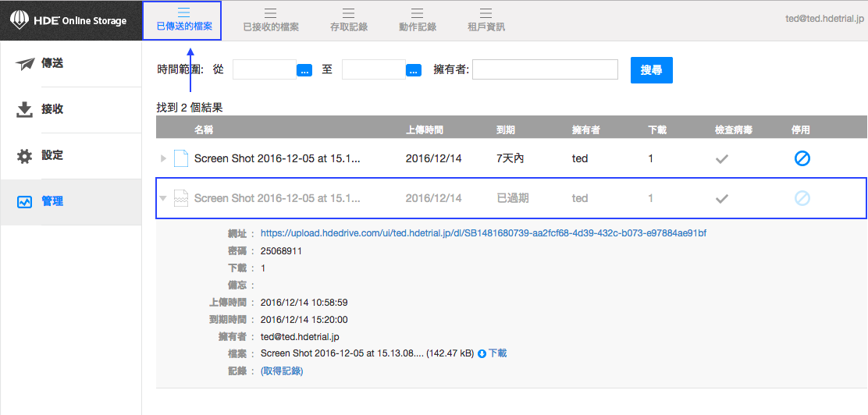
Task: Click the disable icon of the 已過期 row
Action: [802, 198]
